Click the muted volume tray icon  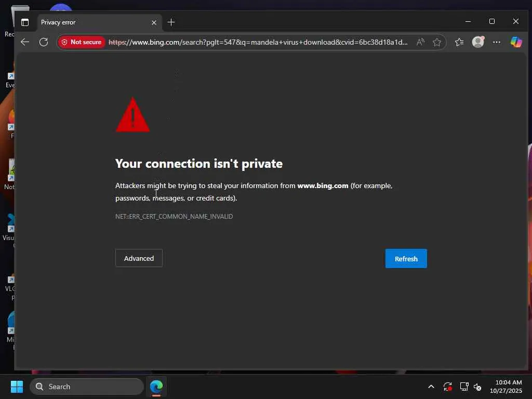(477, 387)
